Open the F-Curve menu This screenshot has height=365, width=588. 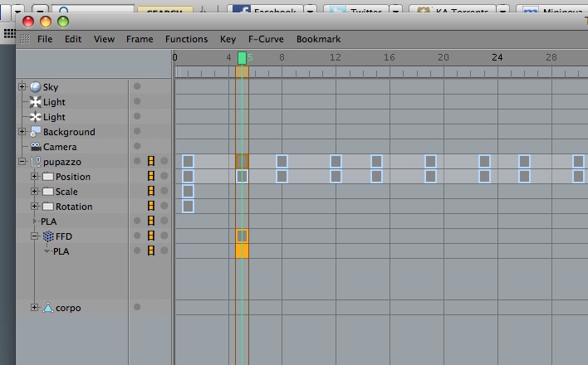(266, 39)
